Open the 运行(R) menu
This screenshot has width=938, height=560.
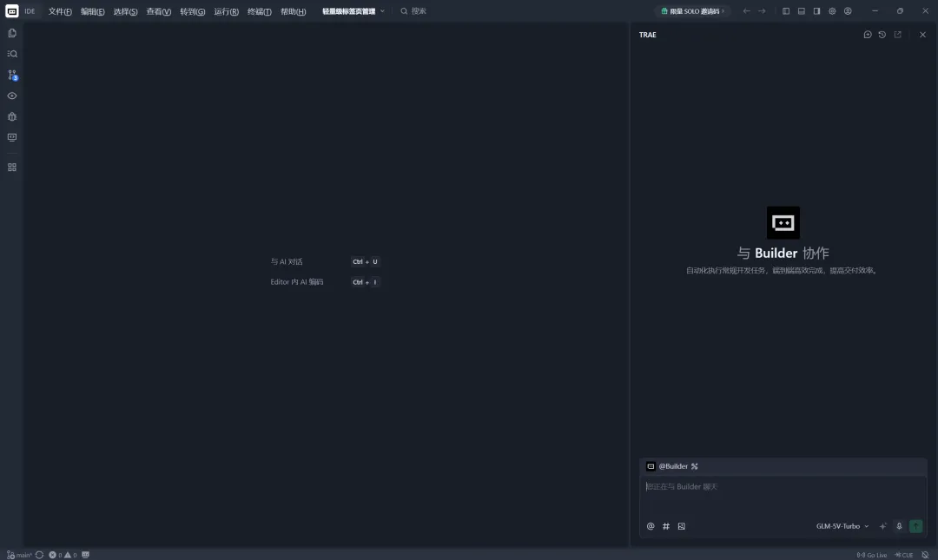click(x=226, y=11)
